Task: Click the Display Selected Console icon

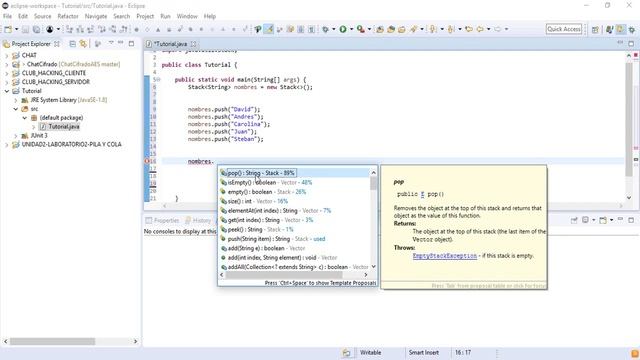Action: [585, 220]
